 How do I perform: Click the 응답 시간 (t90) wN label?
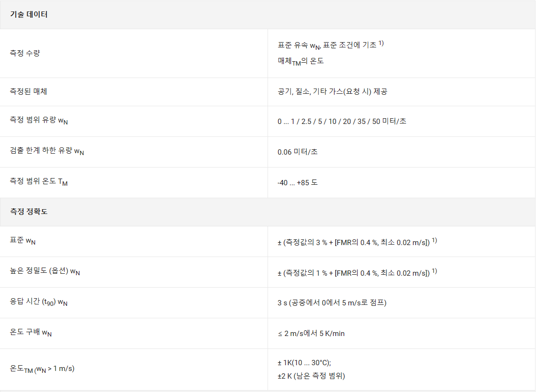(x=39, y=302)
